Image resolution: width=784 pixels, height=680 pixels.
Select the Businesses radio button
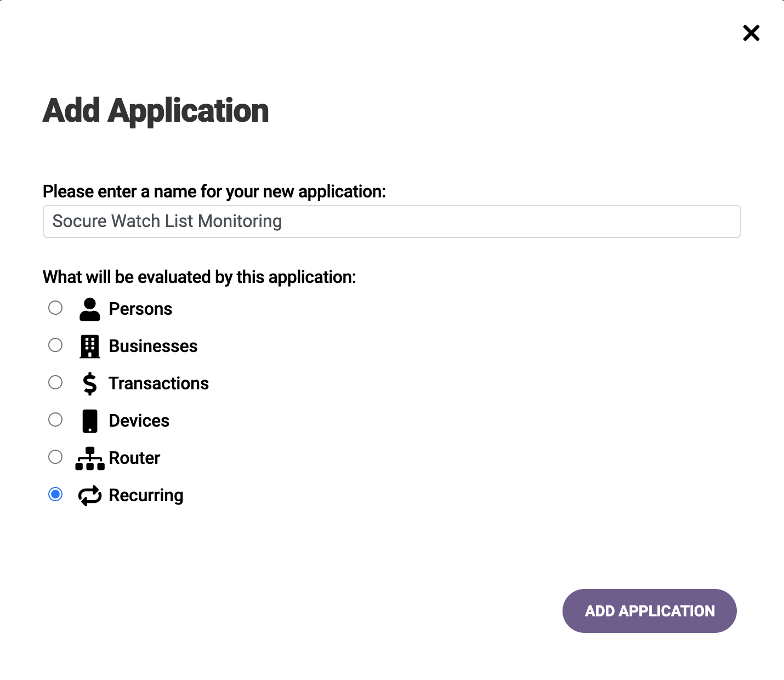55,345
